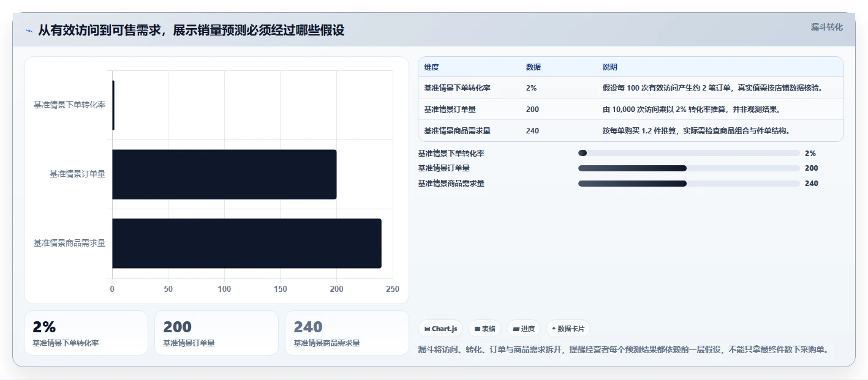Screen dimensions: 868x380
Task: Click the 表格 tag chip
Action: point(485,329)
